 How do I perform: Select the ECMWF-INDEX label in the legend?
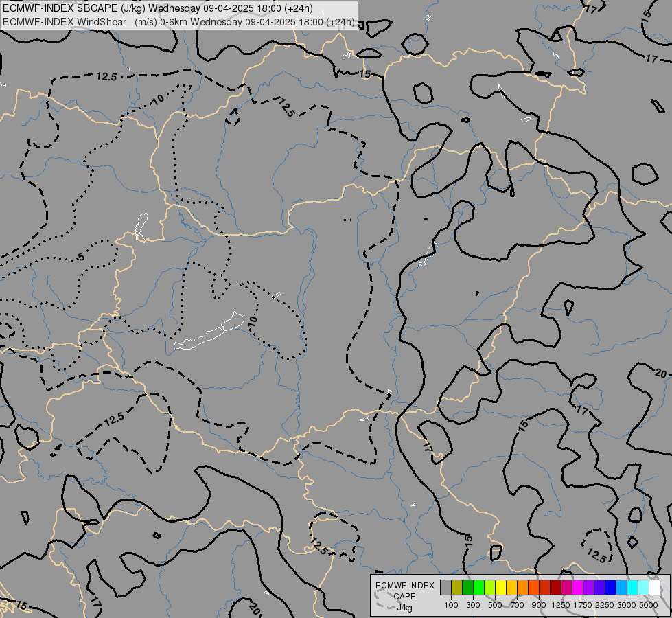[x=404, y=586]
